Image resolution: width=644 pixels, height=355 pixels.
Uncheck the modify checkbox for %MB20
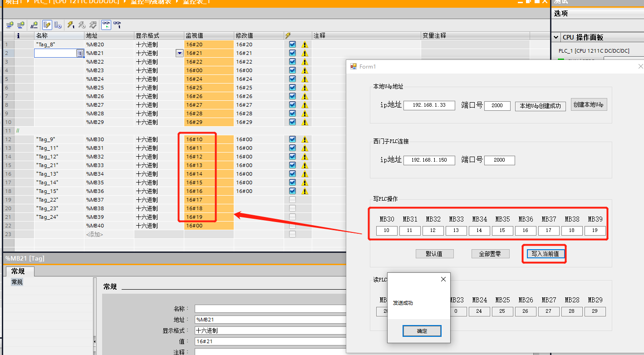coord(292,44)
